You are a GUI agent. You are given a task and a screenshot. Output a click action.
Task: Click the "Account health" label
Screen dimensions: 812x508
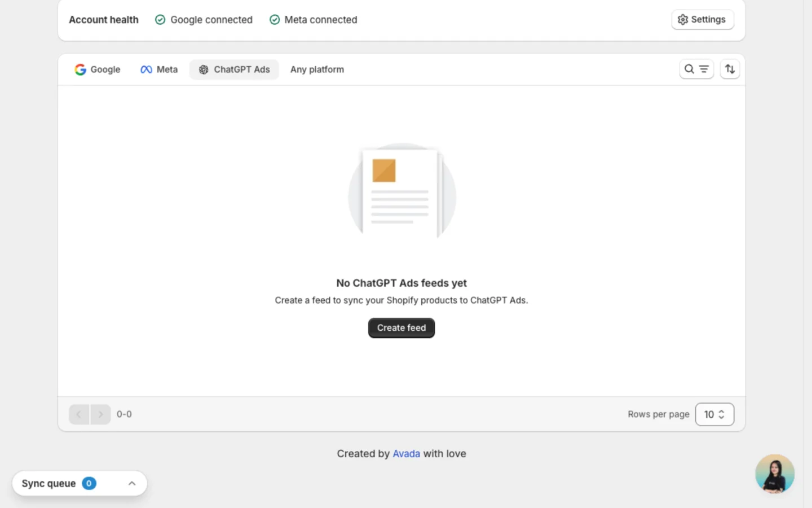coord(104,20)
